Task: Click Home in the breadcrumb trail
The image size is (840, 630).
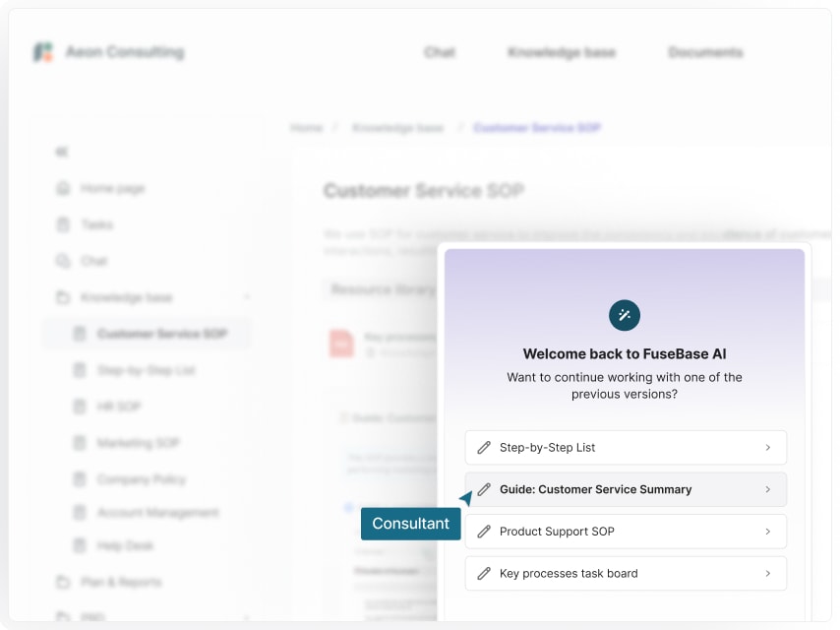Action: 307,128
